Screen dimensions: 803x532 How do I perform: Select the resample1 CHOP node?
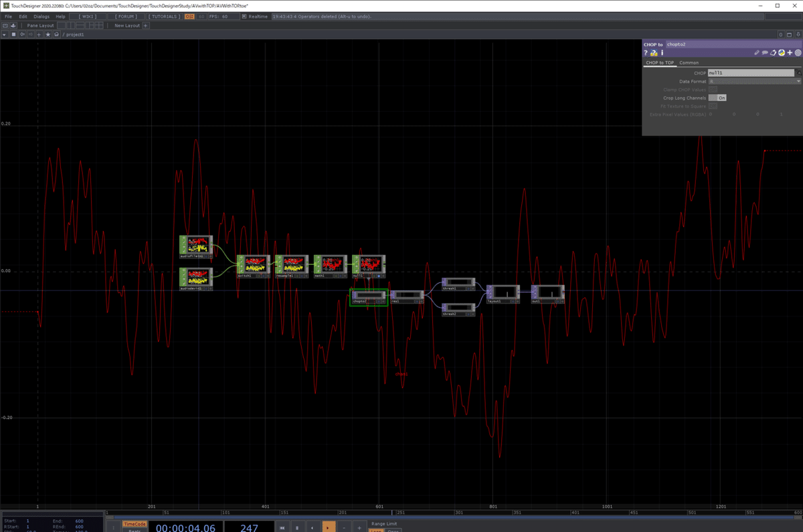(292, 266)
